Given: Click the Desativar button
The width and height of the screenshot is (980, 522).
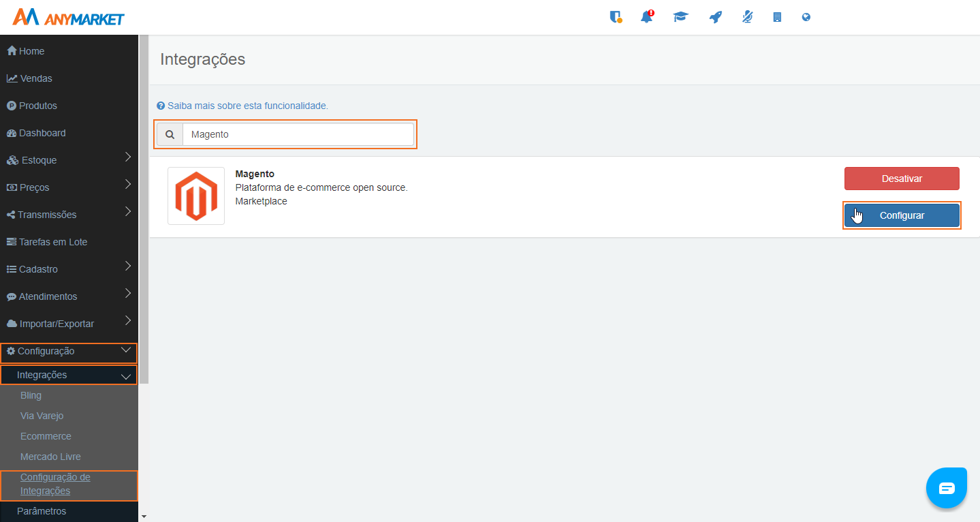Looking at the screenshot, I should point(902,179).
